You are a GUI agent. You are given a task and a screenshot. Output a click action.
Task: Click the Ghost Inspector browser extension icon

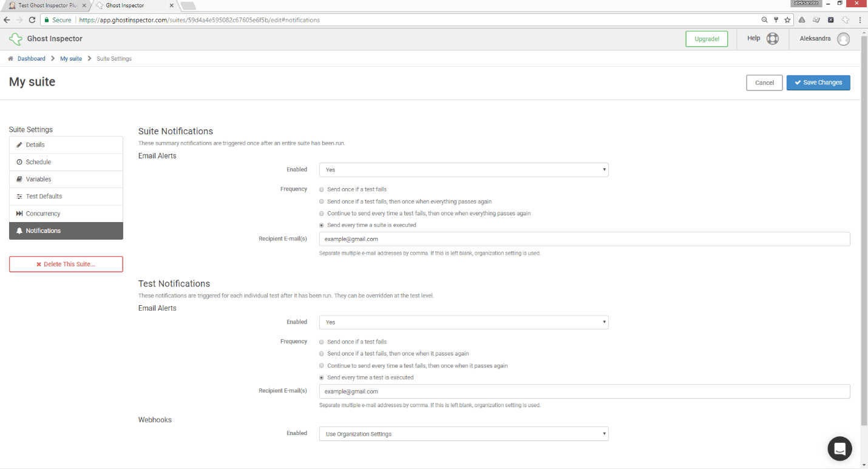[846, 20]
